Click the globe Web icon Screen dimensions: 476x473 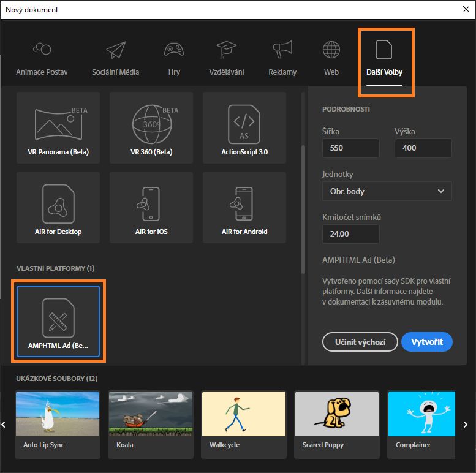(x=331, y=50)
